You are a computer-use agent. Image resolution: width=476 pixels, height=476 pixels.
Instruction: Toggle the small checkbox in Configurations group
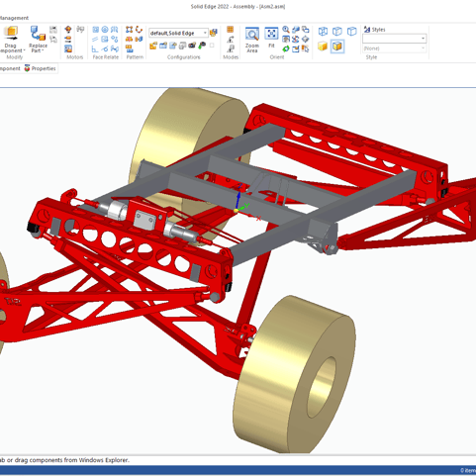pyautogui.click(x=212, y=46)
